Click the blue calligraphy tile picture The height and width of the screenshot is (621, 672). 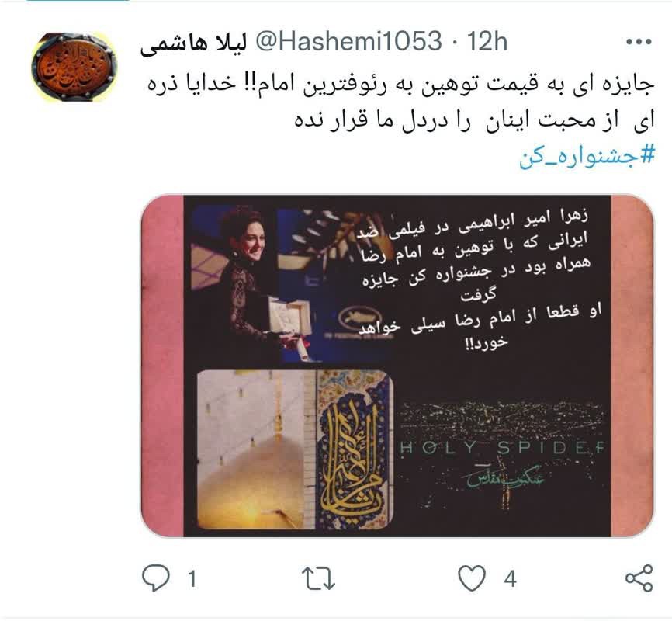click(x=355, y=449)
